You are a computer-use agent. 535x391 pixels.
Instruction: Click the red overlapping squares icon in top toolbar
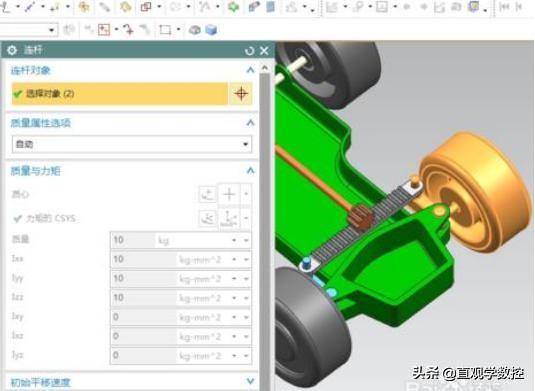click(146, 7)
